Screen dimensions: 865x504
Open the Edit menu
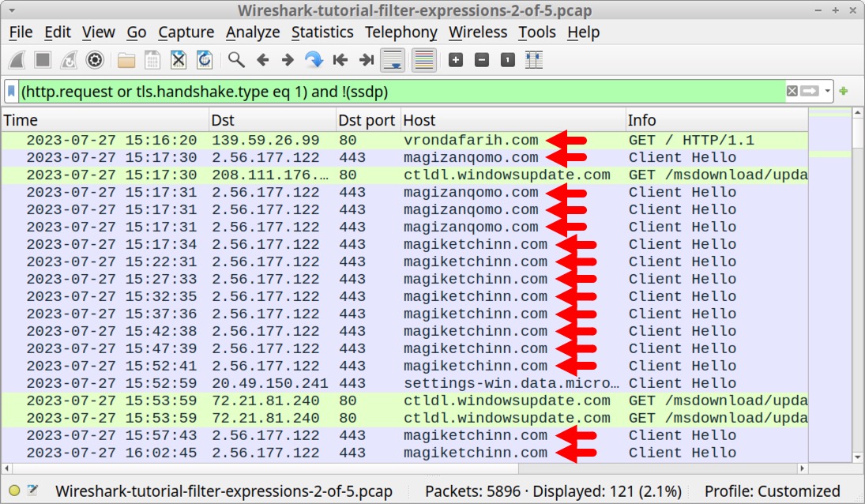coord(58,32)
